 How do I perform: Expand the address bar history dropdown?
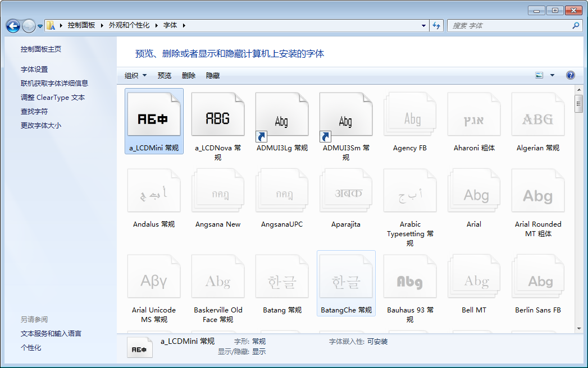(x=424, y=26)
